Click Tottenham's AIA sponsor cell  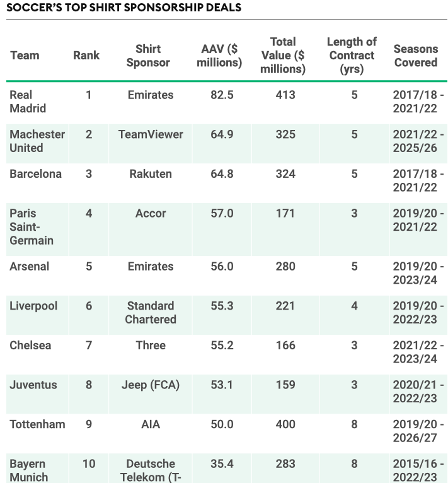pyautogui.click(x=151, y=424)
